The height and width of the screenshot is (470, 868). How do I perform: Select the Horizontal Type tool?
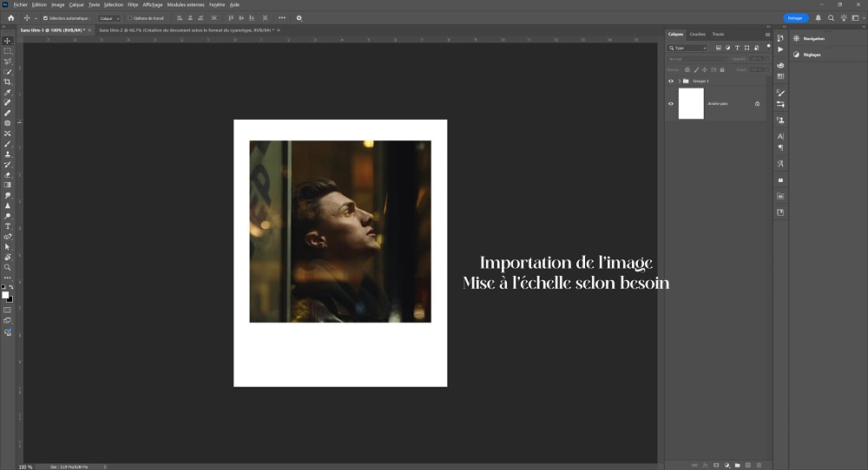[x=8, y=226]
